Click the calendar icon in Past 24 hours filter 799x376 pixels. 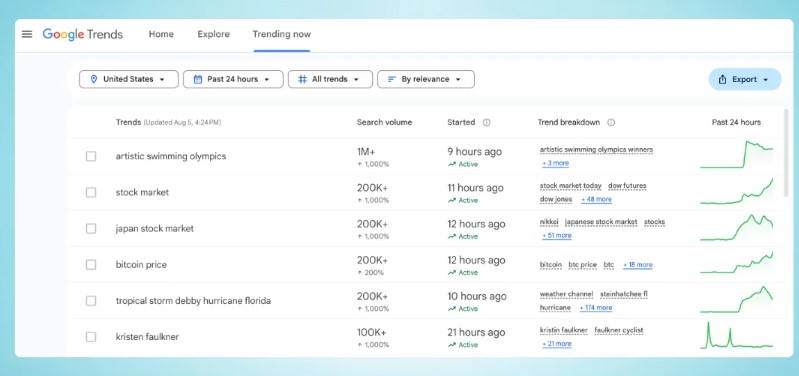198,79
